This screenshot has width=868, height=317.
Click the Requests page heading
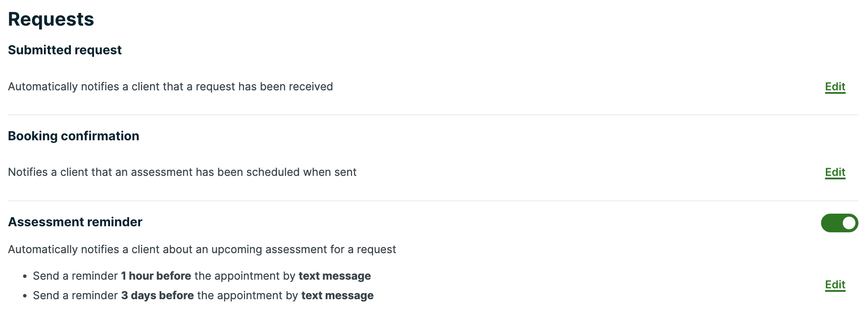[51, 19]
